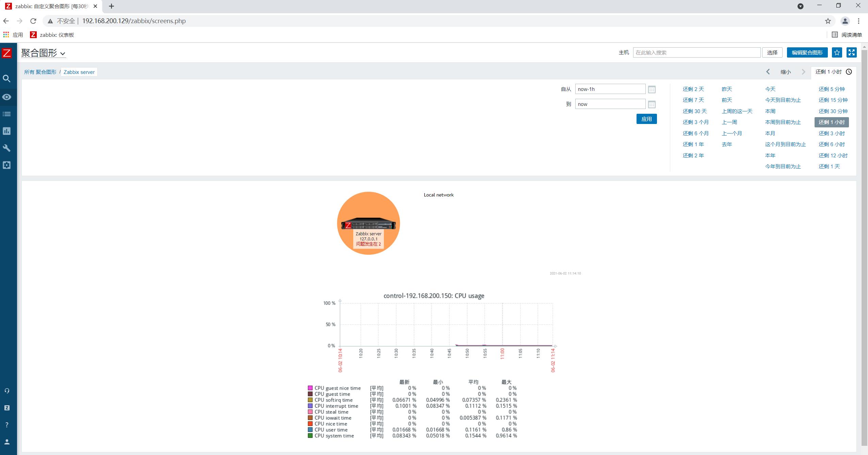Click the page vertical scrollbar
This screenshot has height=455, width=868.
[x=864, y=249]
